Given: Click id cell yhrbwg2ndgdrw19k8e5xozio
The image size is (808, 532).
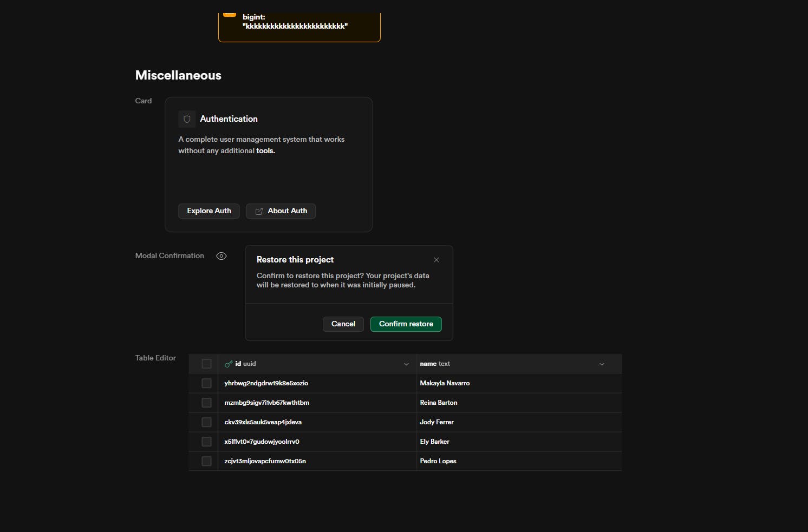Looking at the screenshot, I should [317, 383].
